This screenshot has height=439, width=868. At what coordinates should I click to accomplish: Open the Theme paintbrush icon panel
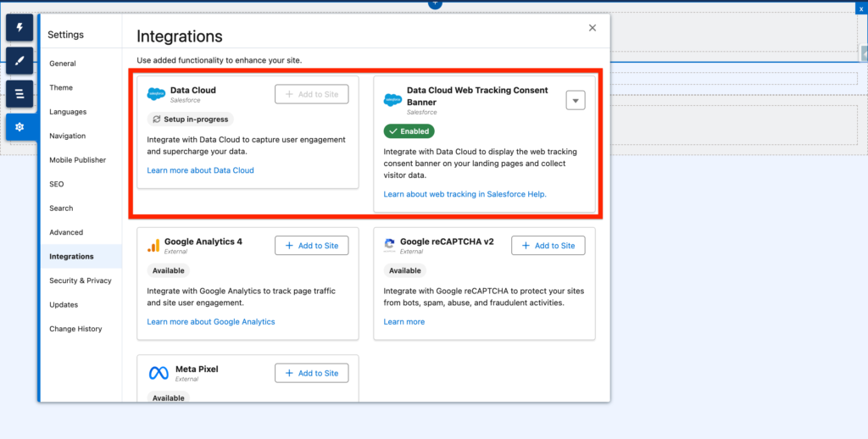tap(19, 60)
